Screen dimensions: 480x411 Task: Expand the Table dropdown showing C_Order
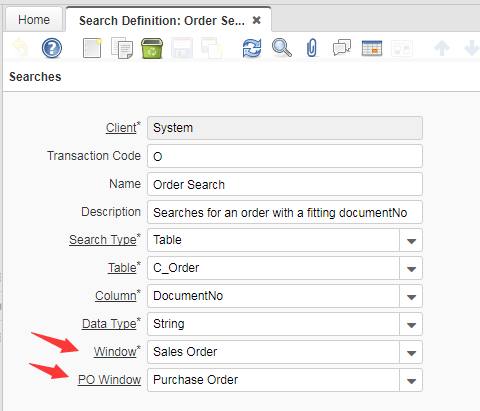(x=411, y=268)
